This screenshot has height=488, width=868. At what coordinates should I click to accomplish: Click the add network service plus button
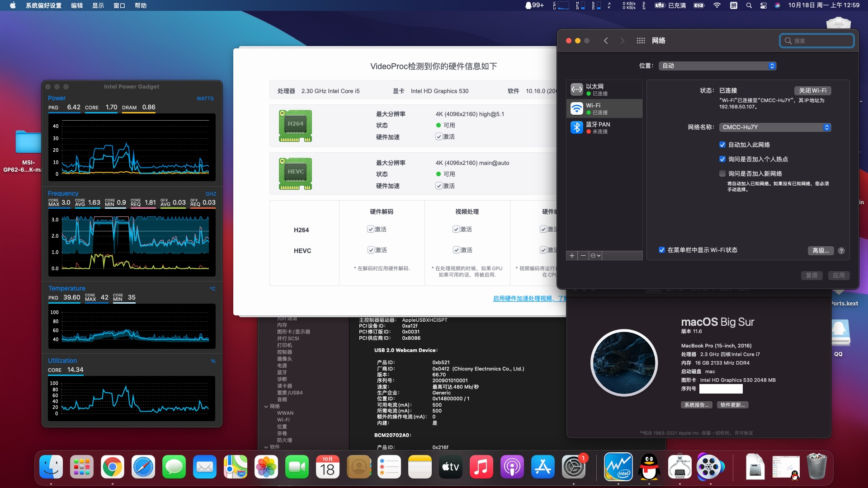point(572,256)
